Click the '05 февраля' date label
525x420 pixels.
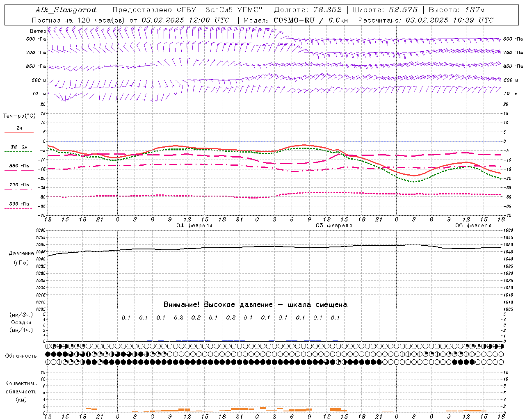coord(334,226)
